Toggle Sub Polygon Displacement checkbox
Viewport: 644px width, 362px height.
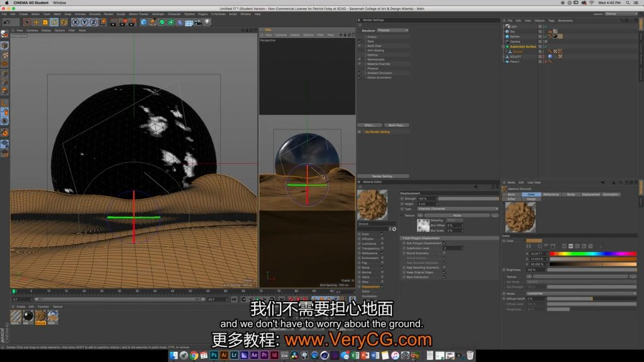pyautogui.click(x=444, y=243)
